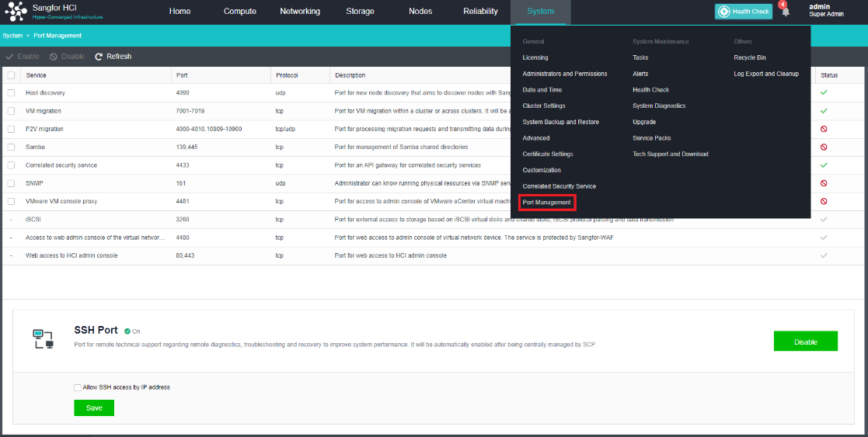The image size is (868, 437).
Task: Click SNMP red disabled status icon
Action: (x=824, y=183)
